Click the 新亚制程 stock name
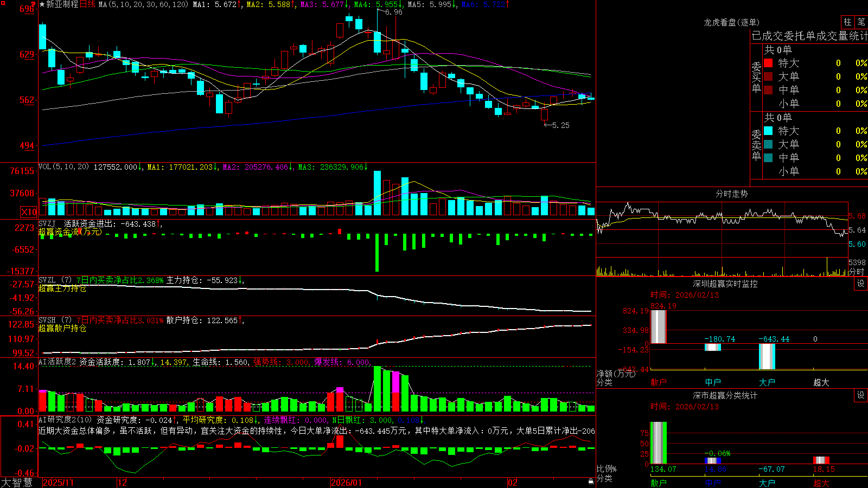The image size is (868, 488). click(x=62, y=4)
